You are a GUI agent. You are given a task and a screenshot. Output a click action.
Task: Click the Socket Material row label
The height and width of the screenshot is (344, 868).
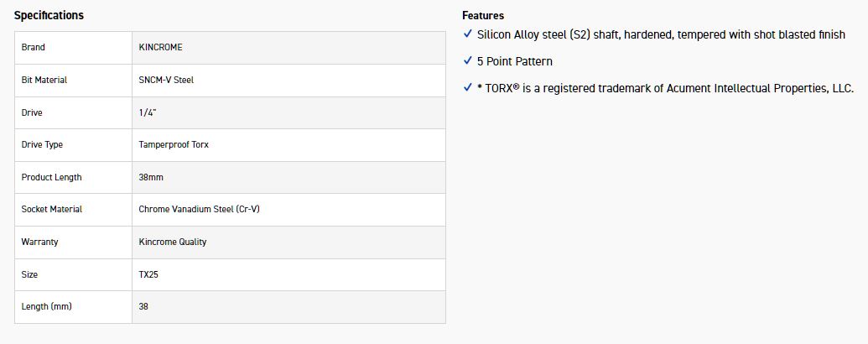pyautogui.click(x=52, y=209)
